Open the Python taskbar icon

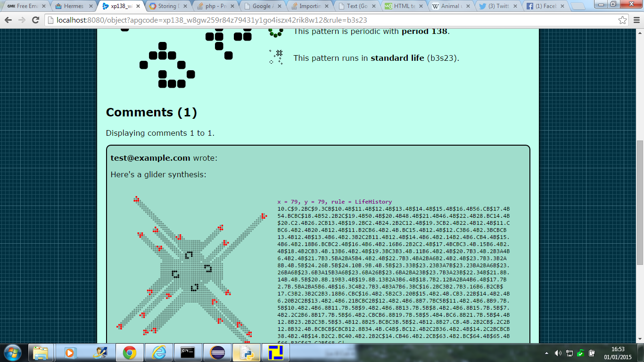(247, 353)
